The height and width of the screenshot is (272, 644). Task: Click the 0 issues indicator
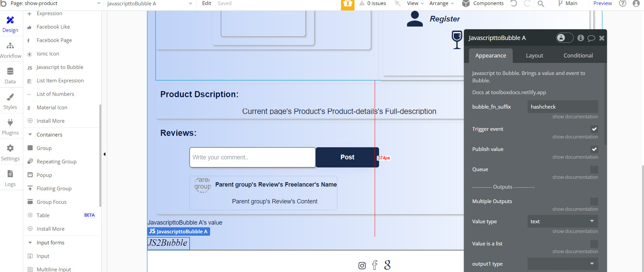[373, 3]
